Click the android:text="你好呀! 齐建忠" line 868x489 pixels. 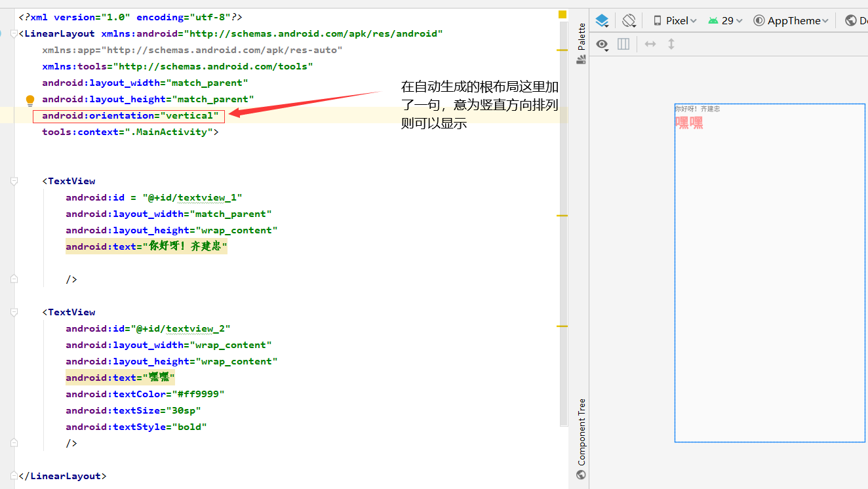click(x=146, y=246)
